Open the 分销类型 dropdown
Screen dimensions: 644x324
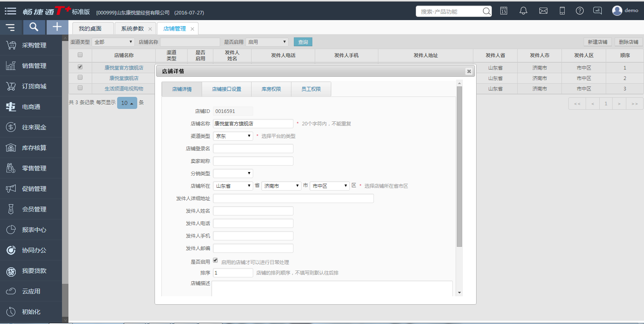tap(233, 174)
